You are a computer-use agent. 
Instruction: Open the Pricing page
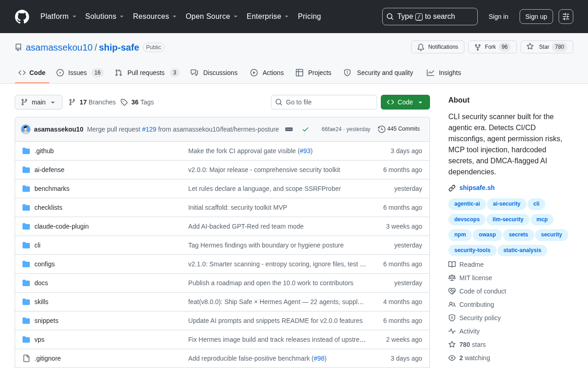(309, 17)
